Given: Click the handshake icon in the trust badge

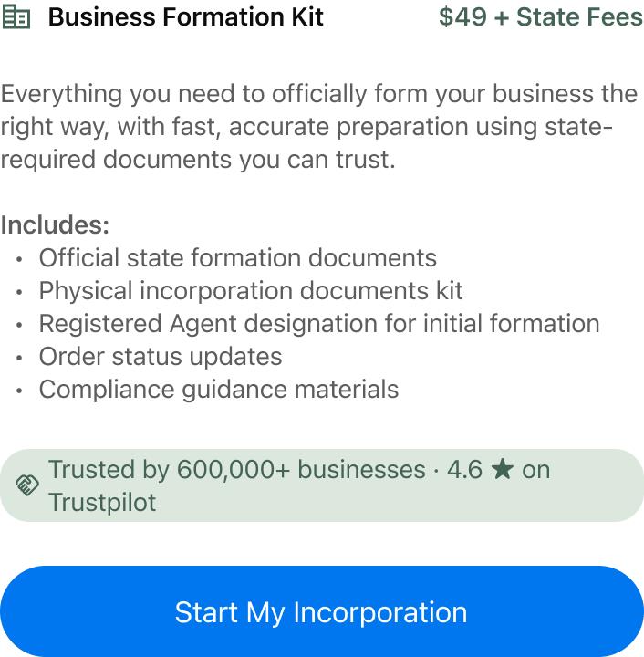Looking at the screenshot, I should 27,485.
